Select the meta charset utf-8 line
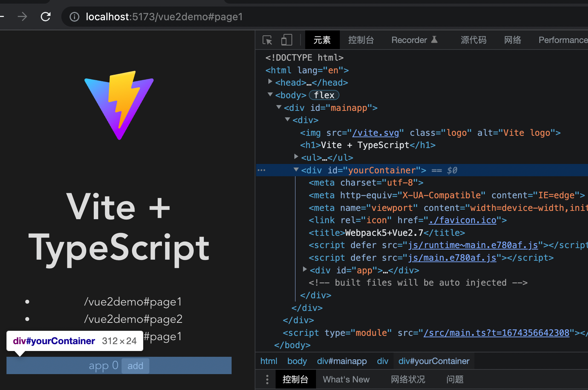 [366, 183]
